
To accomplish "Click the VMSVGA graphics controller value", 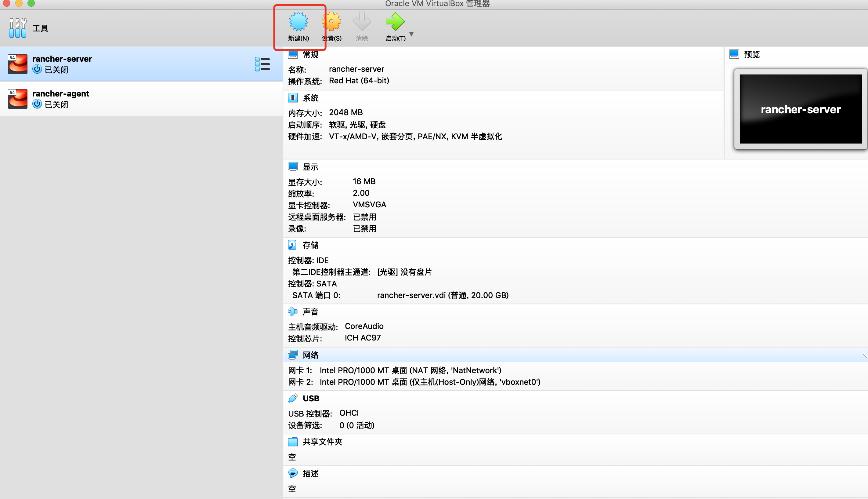I will 369,205.
